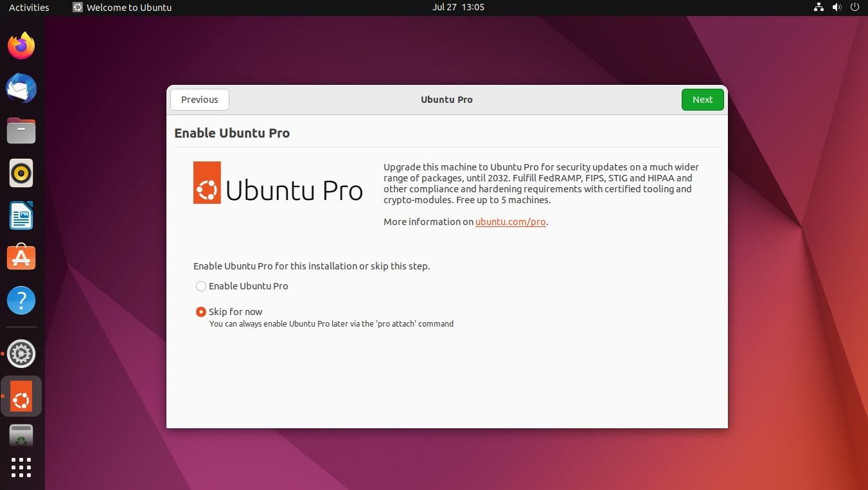
Task: Open Firefox from the dock
Action: (x=21, y=46)
